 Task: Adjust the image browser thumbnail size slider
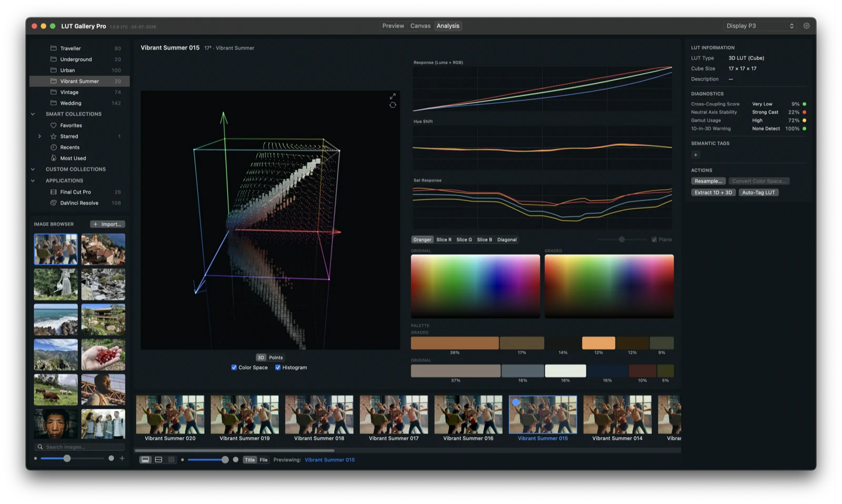point(73,458)
